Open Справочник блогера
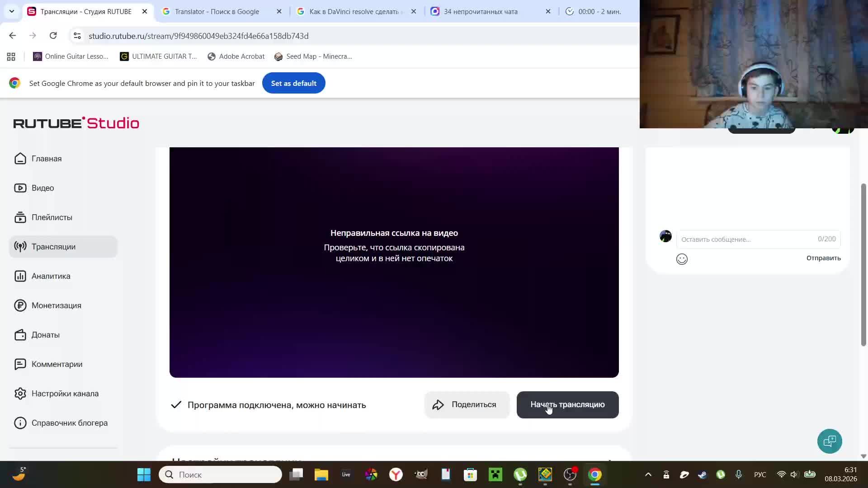Screen dimensions: 868x488 pos(69,423)
